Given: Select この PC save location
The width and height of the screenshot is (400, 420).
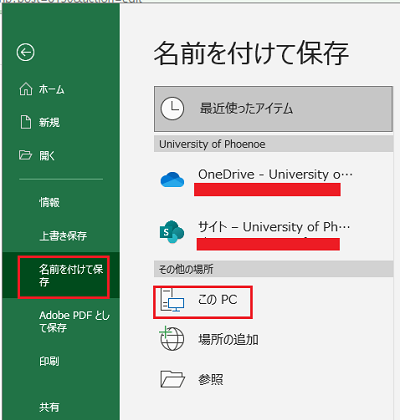Looking at the screenshot, I should [203, 302].
